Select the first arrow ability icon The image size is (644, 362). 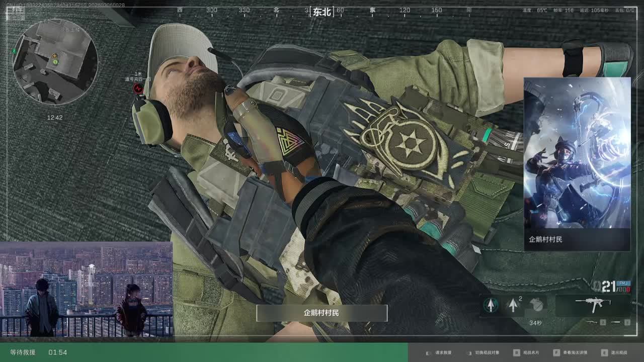(x=491, y=305)
